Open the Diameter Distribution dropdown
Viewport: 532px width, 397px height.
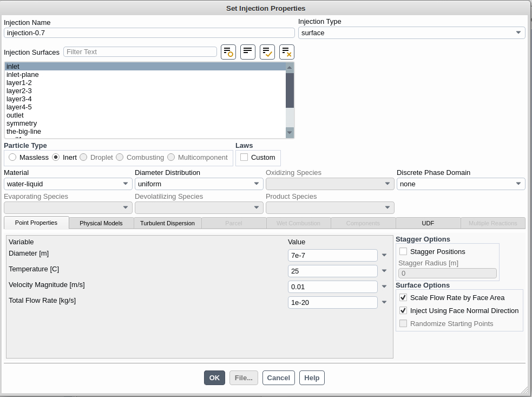199,184
